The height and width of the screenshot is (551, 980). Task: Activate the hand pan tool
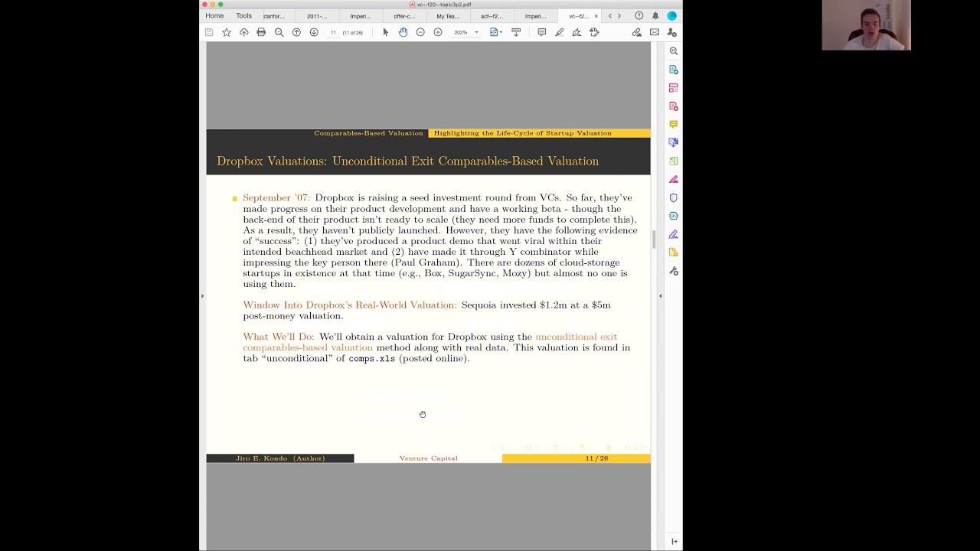click(403, 32)
